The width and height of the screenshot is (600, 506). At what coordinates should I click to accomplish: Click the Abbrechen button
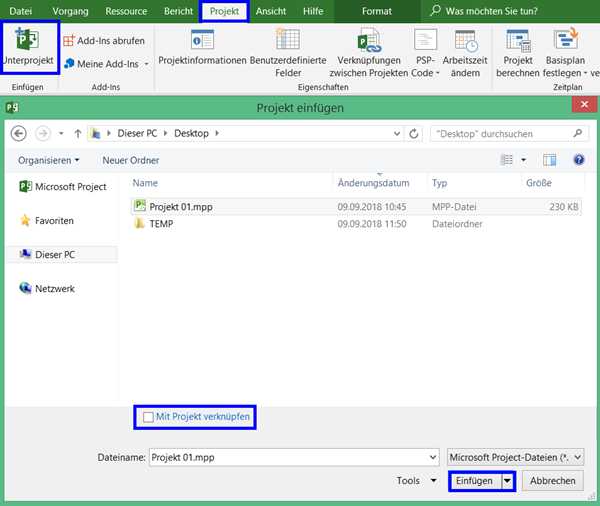pos(552,481)
